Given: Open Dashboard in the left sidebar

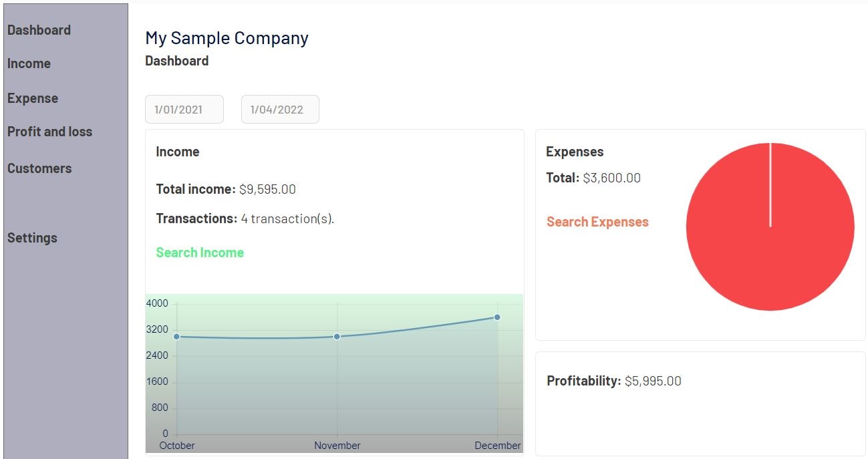Looking at the screenshot, I should [39, 30].
